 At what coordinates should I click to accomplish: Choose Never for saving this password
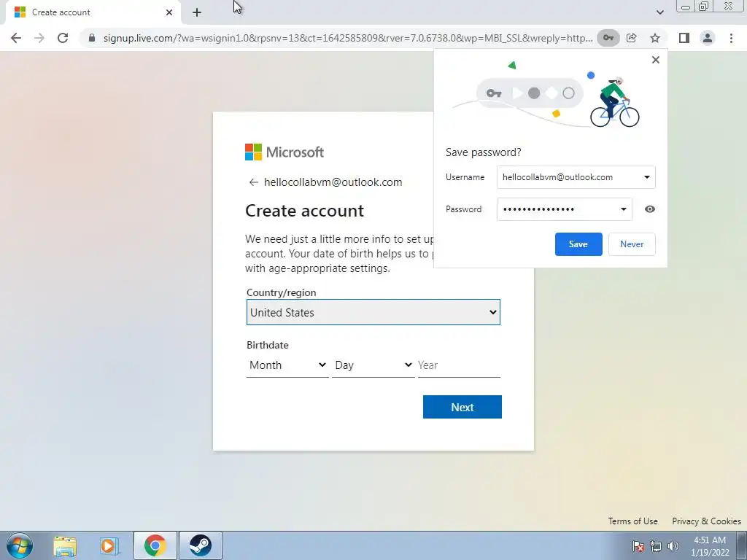point(632,244)
